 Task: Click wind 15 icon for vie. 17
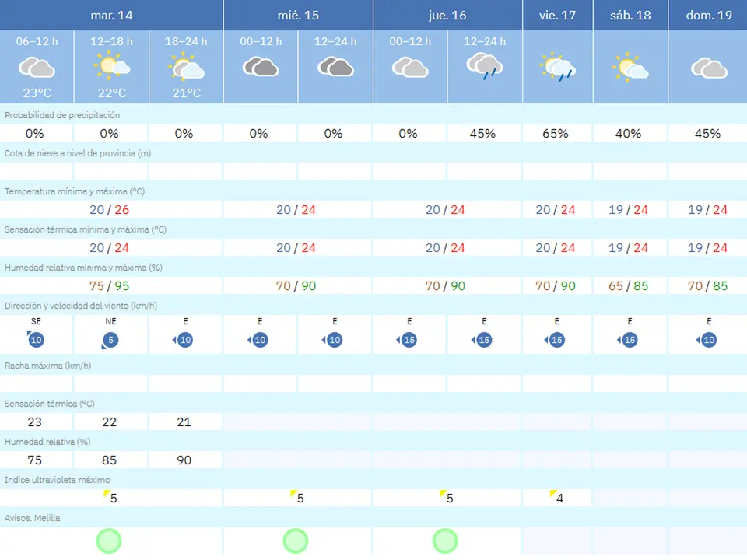(x=555, y=340)
